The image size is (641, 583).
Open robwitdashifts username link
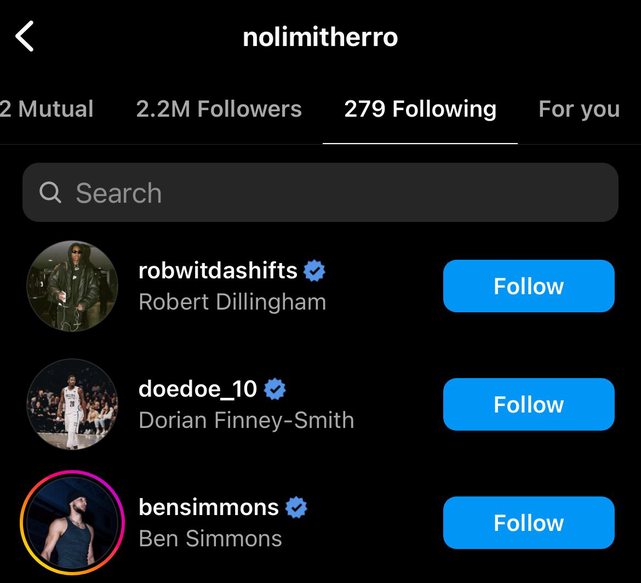(x=217, y=271)
